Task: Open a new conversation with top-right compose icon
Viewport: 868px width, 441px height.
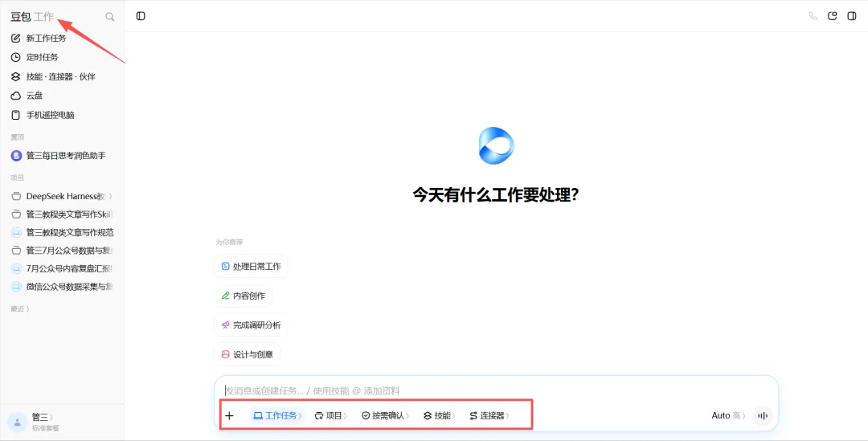Action: pyautogui.click(x=832, y=16)
